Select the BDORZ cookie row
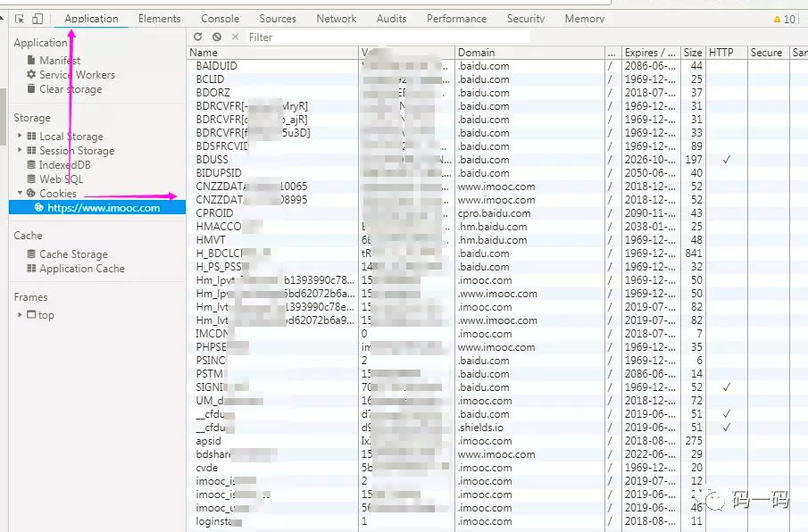Image resolution: width=808 pixels, height=532 pixels. [x=497, y=93]
